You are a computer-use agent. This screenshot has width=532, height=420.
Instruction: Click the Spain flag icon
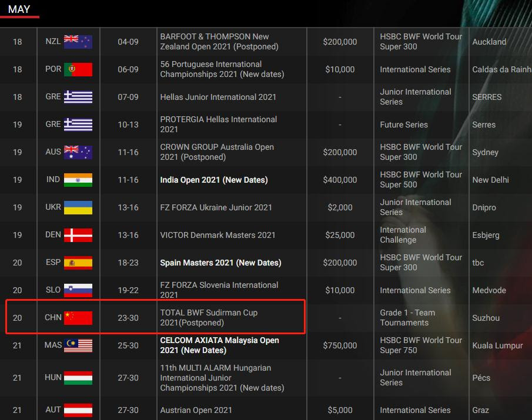78,263
